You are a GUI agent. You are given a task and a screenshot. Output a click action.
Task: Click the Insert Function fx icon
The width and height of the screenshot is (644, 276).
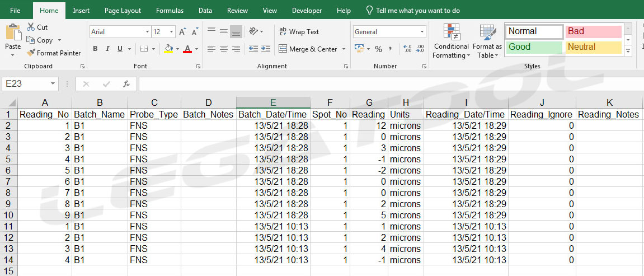[126, 84]
